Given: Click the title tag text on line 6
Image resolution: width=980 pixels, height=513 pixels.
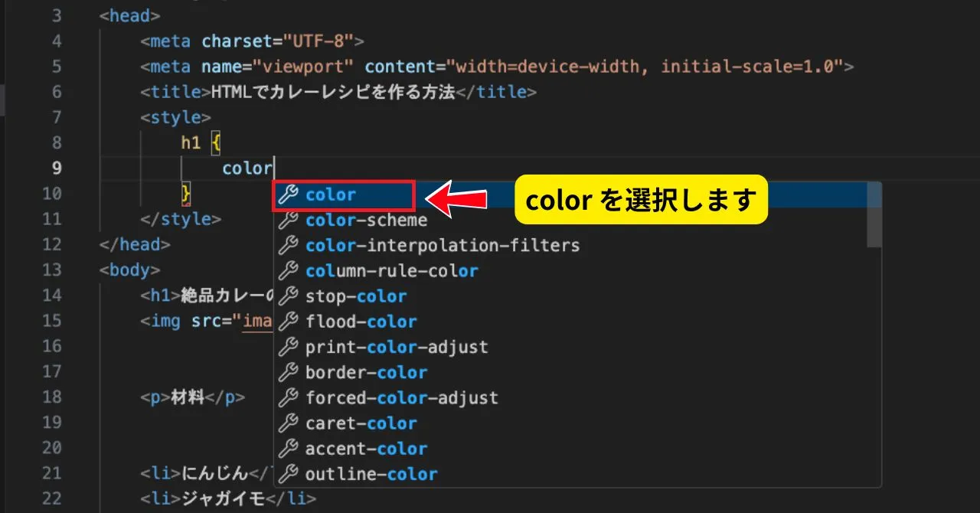Looking at the screenshot, I should coord(332,93).
